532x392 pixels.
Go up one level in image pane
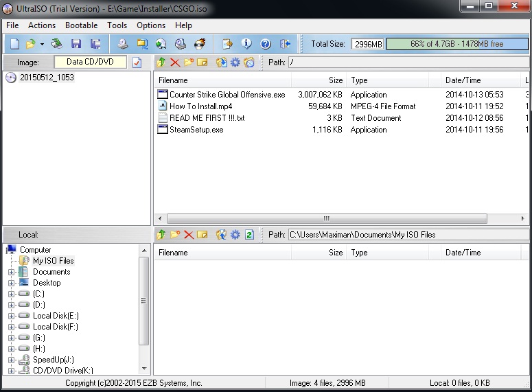161,62
